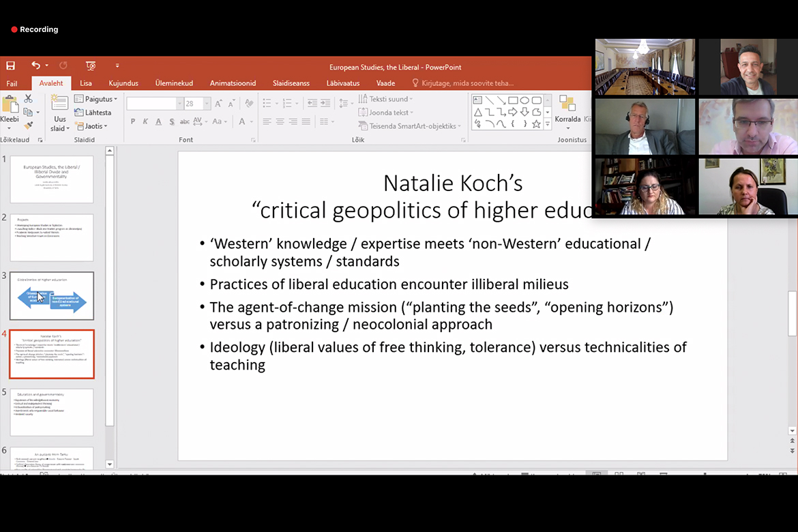Select the star shape in shapes gallery
This screenshot has height=532, width=798.
[x=536, y=124]
